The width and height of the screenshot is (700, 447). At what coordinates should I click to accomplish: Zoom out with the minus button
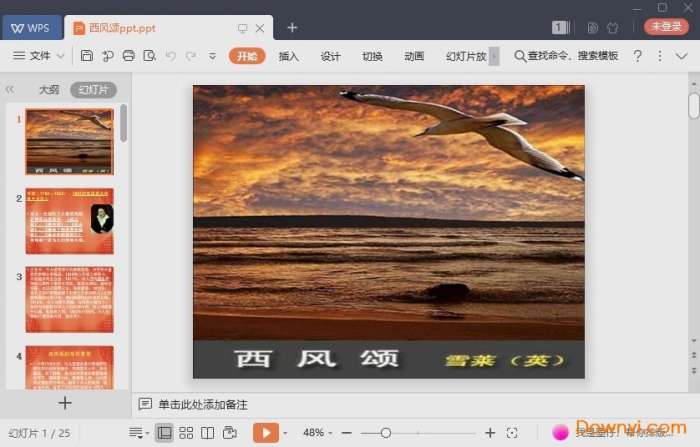coord(347,433)
